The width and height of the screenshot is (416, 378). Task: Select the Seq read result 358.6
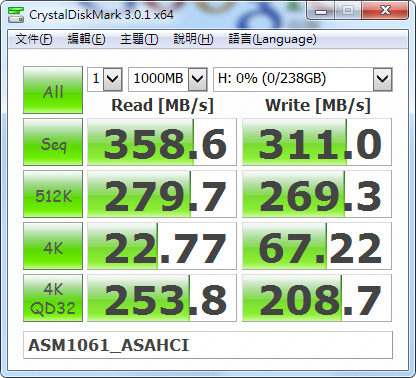162,142
